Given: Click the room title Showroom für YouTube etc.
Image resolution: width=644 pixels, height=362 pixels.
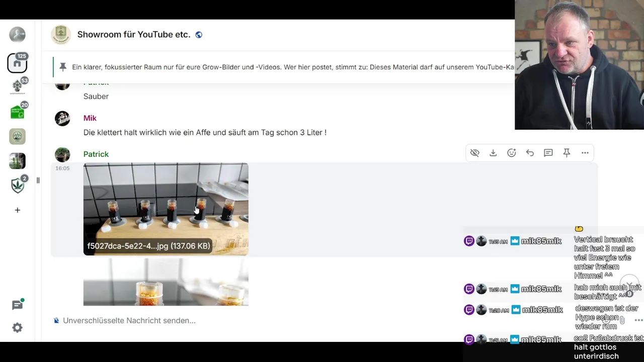Looking at the screenshot, I should click(x=134, y=35).
